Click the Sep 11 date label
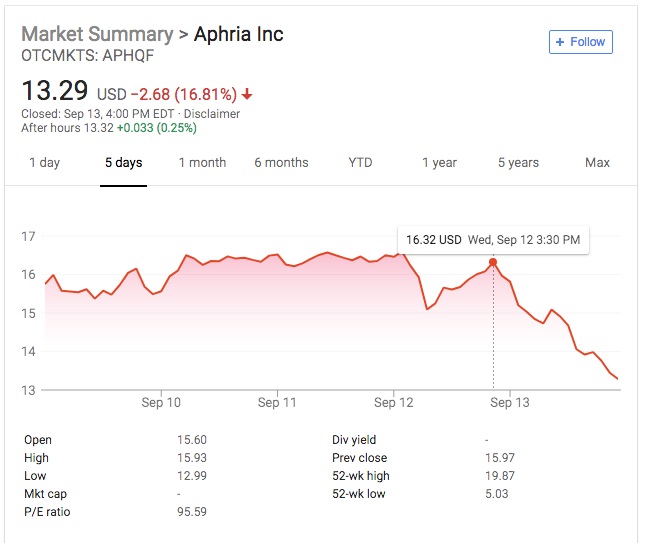 coord(277,403)
